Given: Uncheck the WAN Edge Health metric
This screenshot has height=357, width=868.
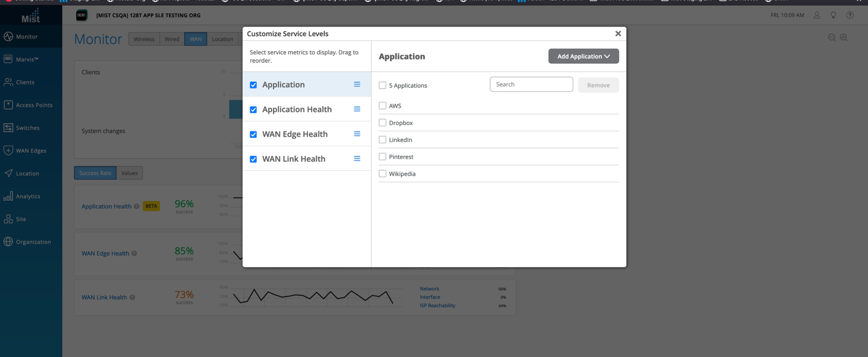Looking at the screenshot, I should [x=253, y=134].
